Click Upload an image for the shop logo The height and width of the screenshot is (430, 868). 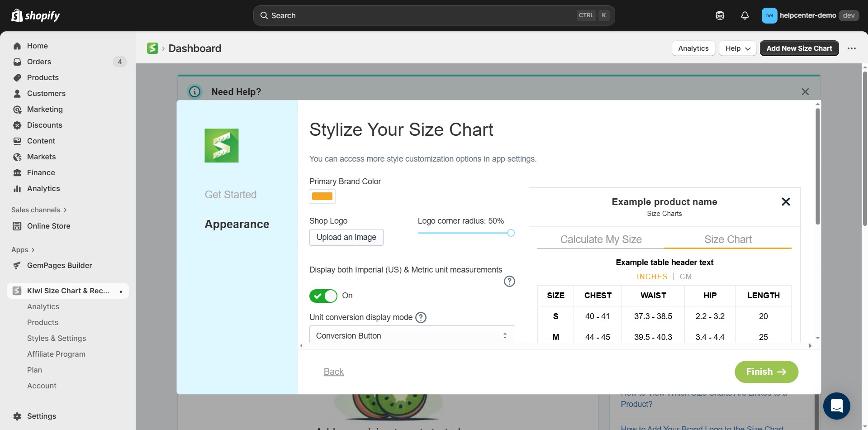(x=346, y=237)
